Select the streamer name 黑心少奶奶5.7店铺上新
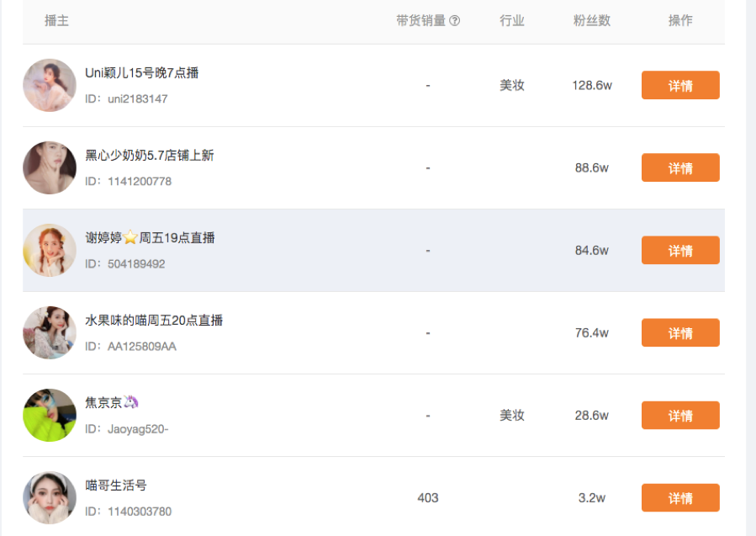Viewport: 756px width, 536px height. 150,156
